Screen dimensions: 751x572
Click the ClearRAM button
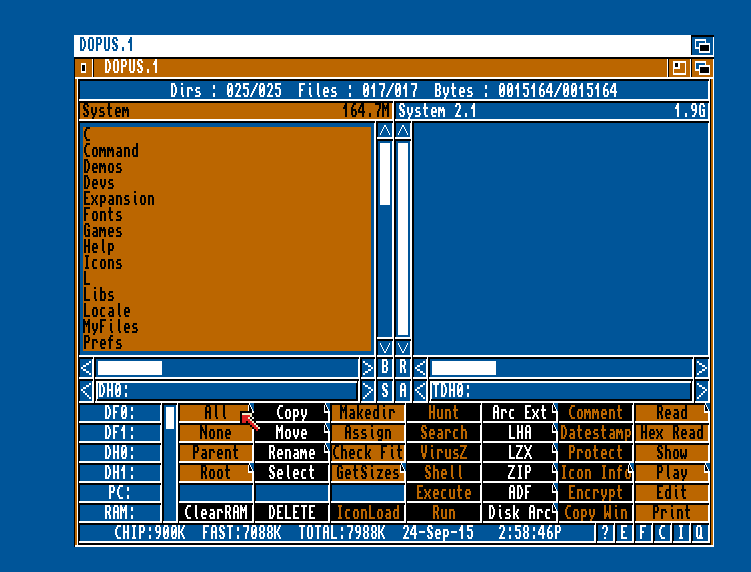coord(216,513)
